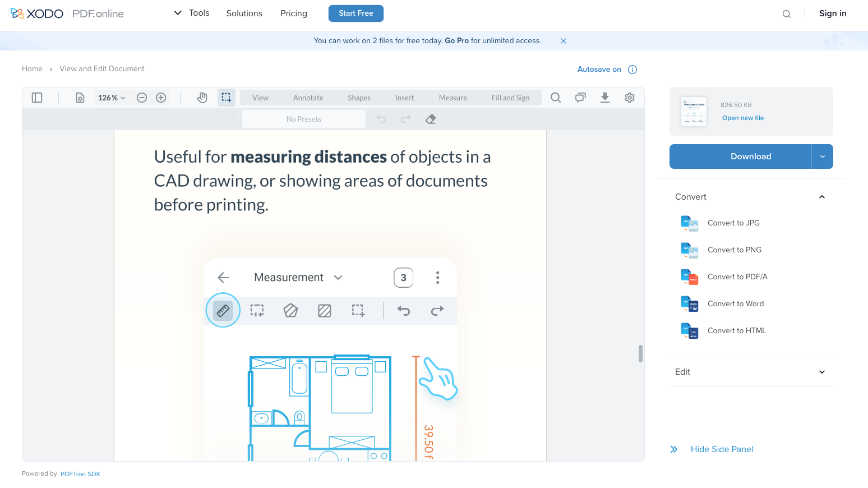Open viewer settings gear icon
The image size is (868, 488).
[x=630, y=98]
